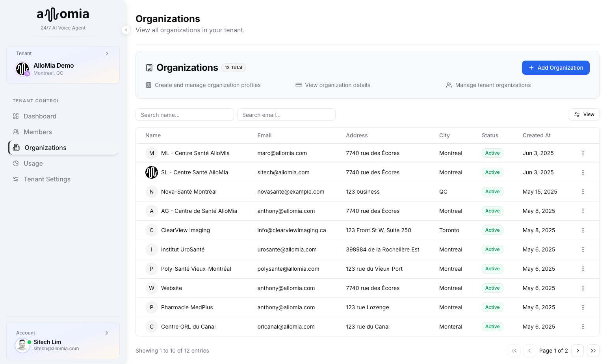Click the Search name input field
This screenshot has height=364, width=609.
[184, 115]
